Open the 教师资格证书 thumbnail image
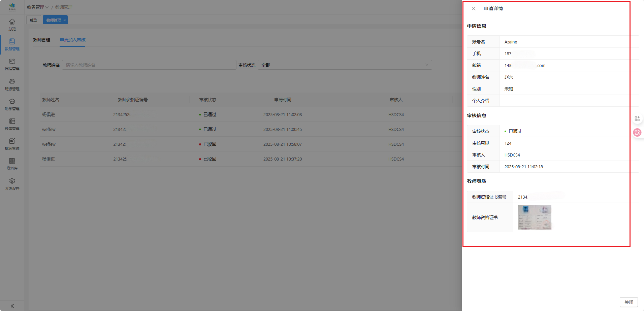This screenshot has width=644, height=311. pos(535,217)
